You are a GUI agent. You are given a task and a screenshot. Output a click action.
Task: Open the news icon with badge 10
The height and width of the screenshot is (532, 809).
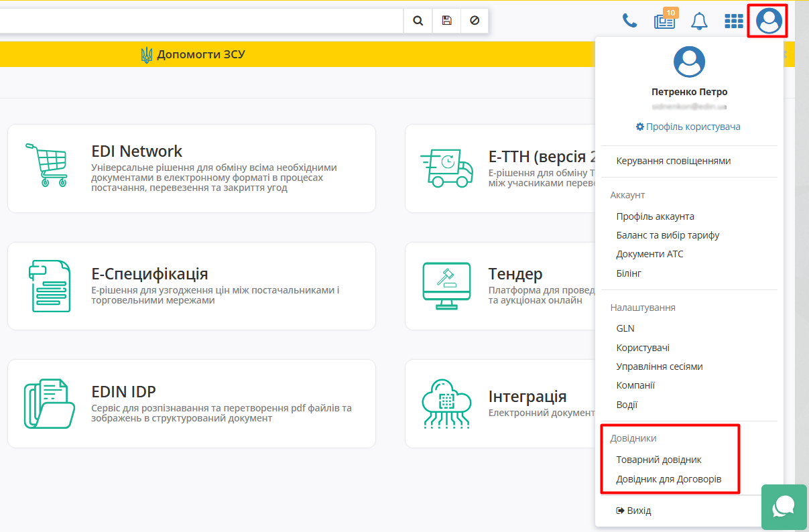[665, 21]
